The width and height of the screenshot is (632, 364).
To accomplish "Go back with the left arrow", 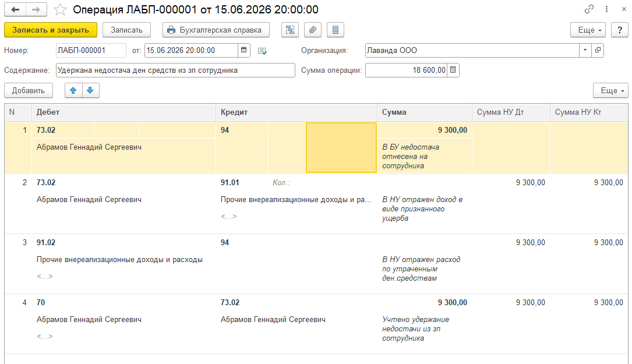I will (15, 9).
